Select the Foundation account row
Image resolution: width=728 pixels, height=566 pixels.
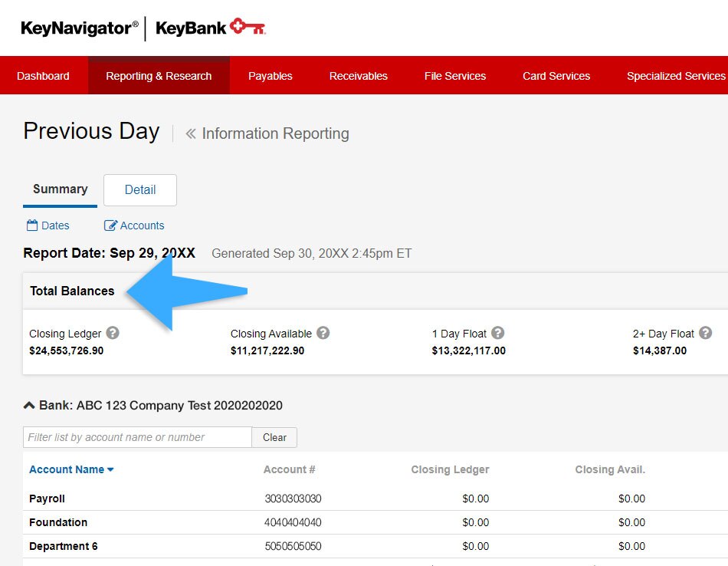pos(58,522)
